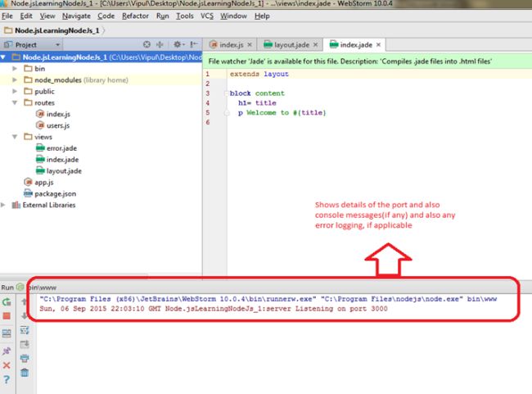Collapse the routes folder

15,102
